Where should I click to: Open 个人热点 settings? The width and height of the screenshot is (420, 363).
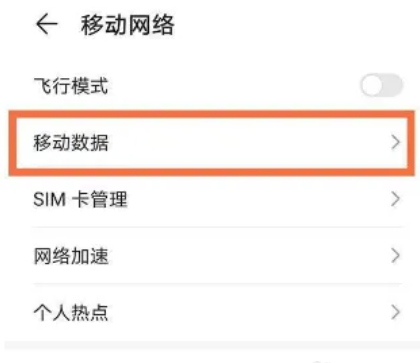212,312
